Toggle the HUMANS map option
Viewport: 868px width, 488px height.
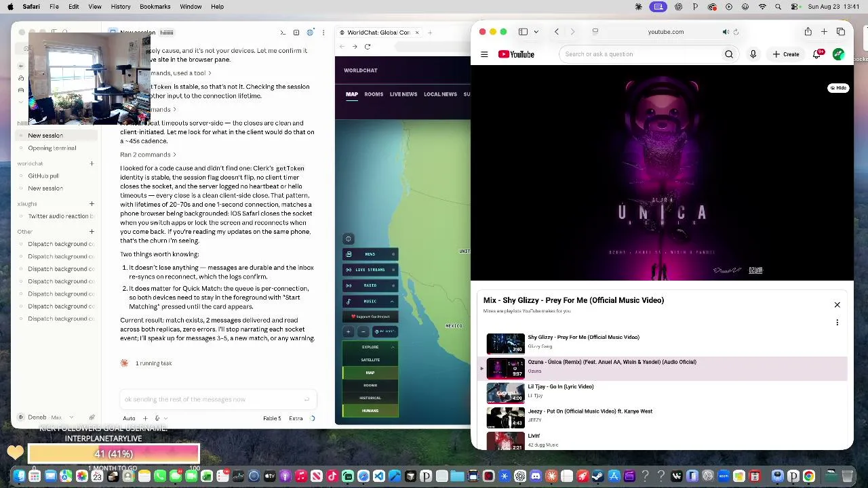tap(370, 411)
